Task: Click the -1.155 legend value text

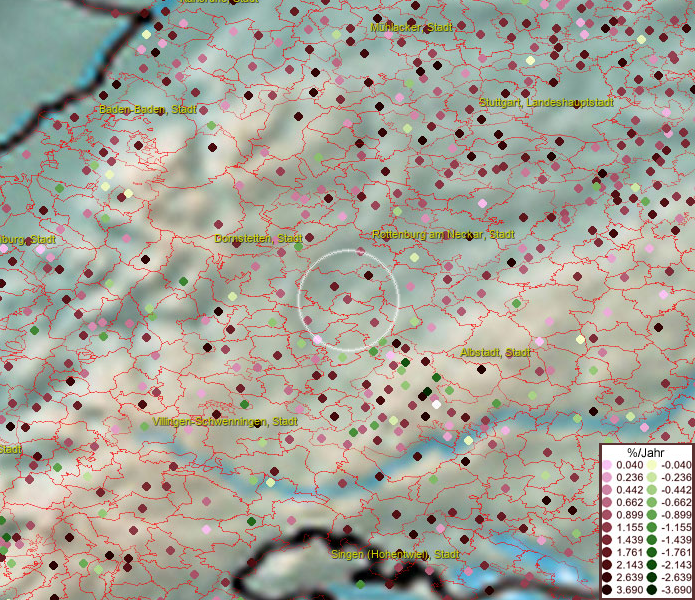Action: tap(676, 527)
